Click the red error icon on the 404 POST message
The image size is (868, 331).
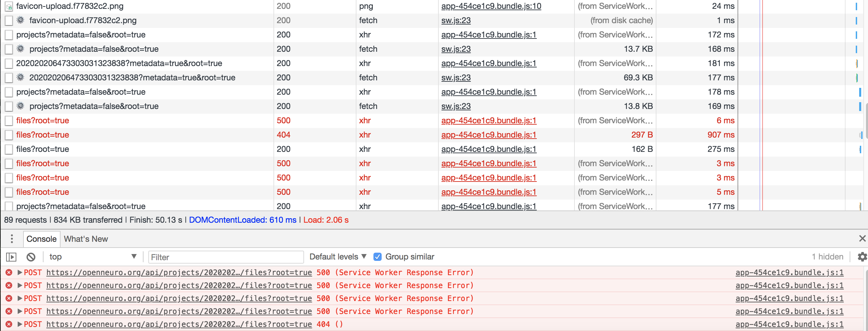pyautogui.click(x=9, y=324)
